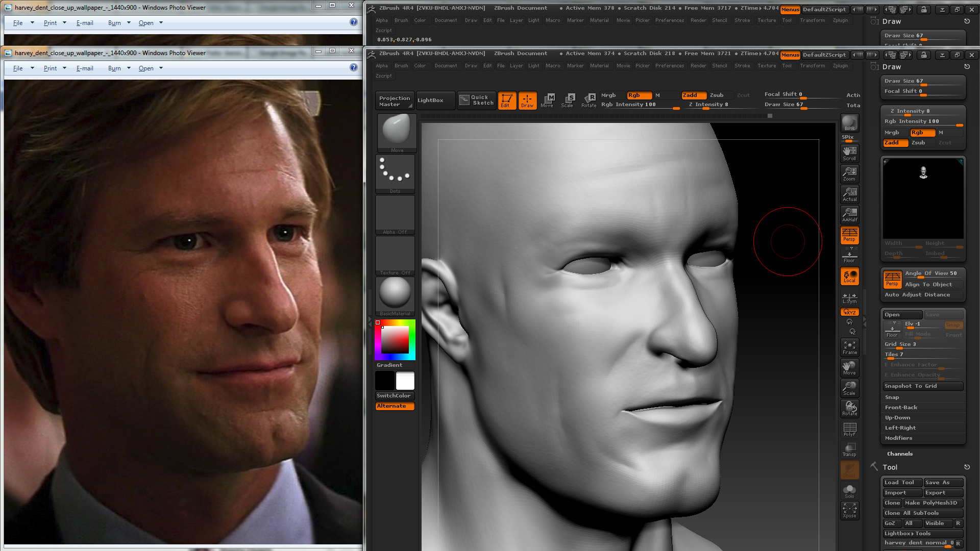Open Preferences menu in front ZBrush window
This screenshot has height=551, width=980.
[669, 66]
